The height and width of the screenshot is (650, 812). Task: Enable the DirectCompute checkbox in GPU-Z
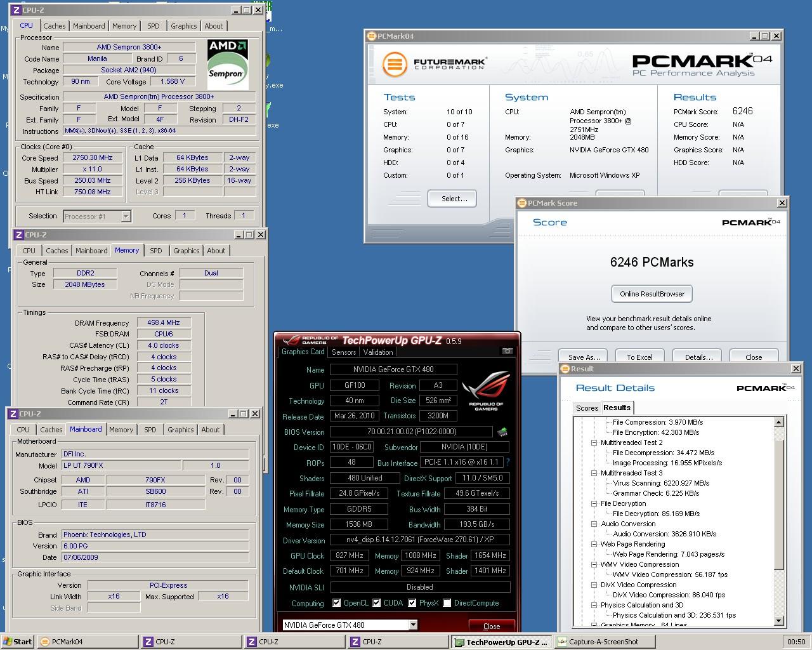pos(447,603)
